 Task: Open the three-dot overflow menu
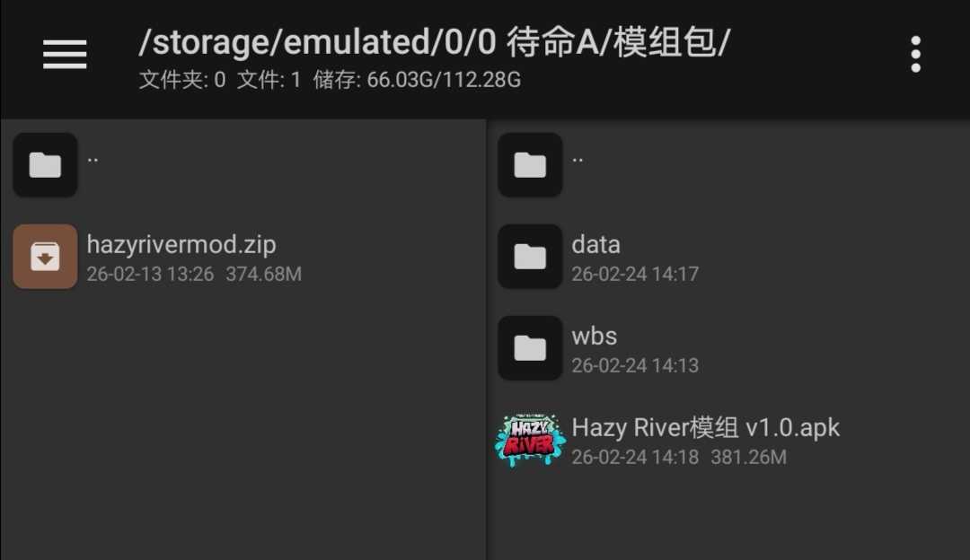915,55
